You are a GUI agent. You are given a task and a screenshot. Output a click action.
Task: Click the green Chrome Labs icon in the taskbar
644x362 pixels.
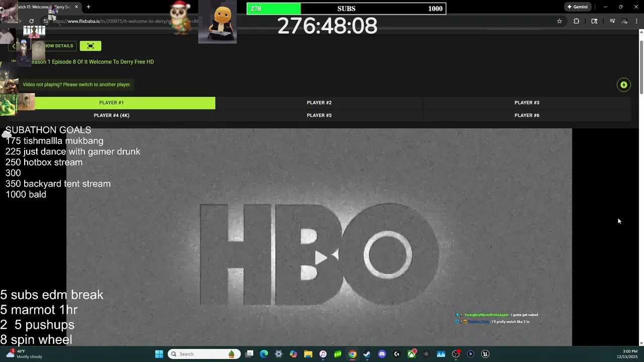coord(338,354)
